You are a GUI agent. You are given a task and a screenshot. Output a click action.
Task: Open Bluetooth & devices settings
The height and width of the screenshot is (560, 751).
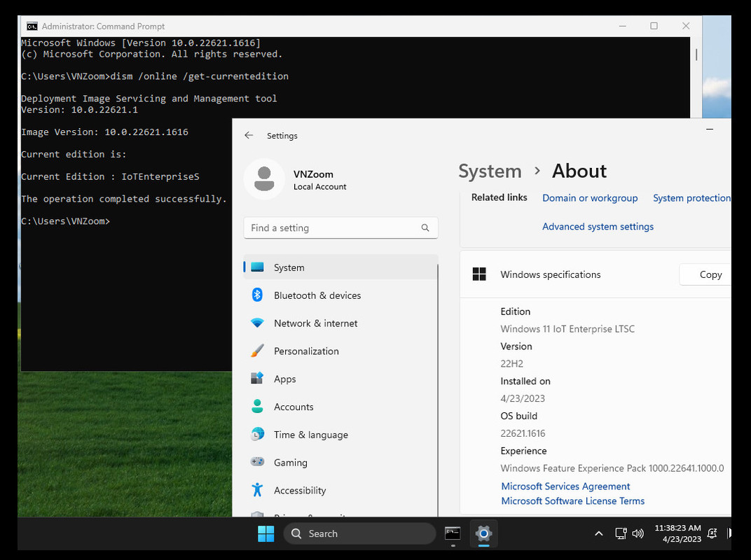[x=340, y=295]
